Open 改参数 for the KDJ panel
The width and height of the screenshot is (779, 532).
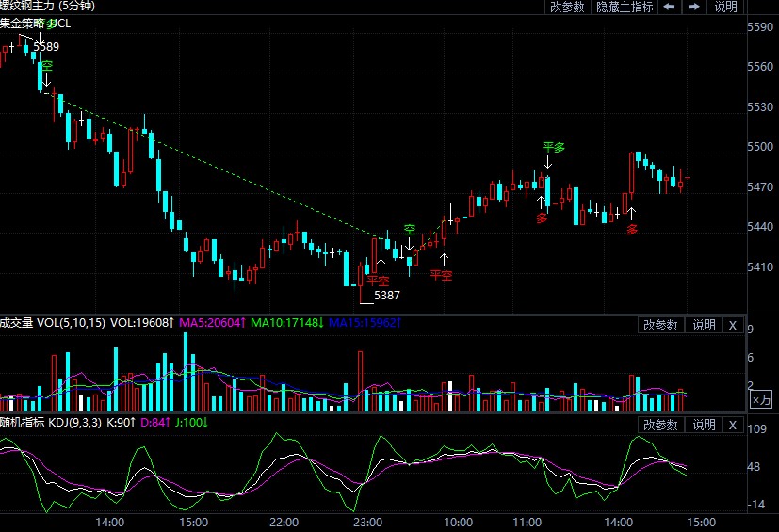[x=660, y=425]
